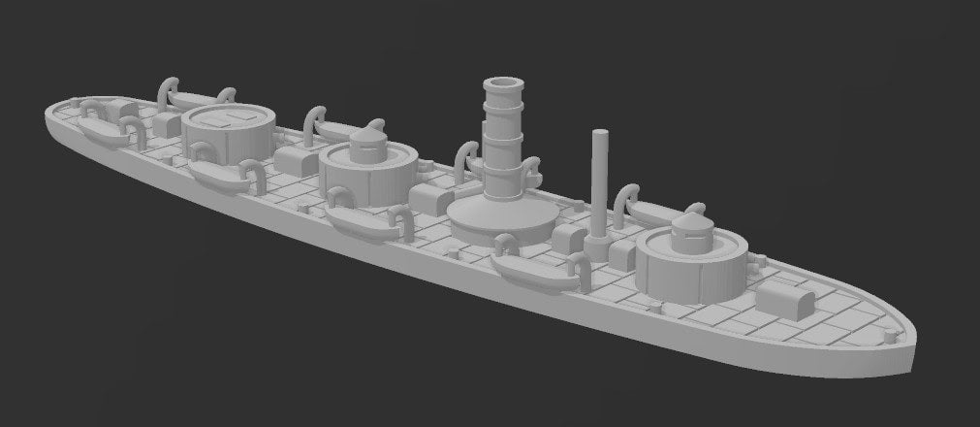Select the flat-topped turret without a cupola
The width and height of the screenshot is (980, 427).
coord(229,134)
